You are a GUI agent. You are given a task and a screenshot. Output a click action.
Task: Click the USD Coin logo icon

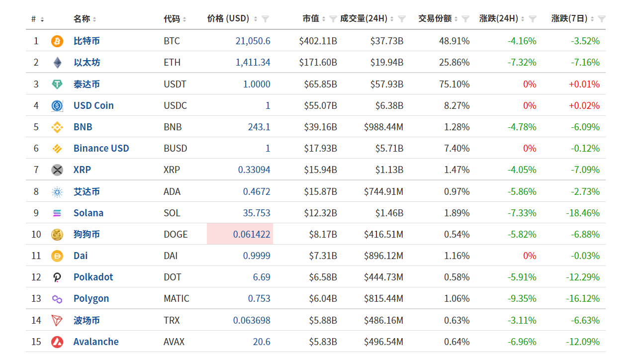point(57,105)
